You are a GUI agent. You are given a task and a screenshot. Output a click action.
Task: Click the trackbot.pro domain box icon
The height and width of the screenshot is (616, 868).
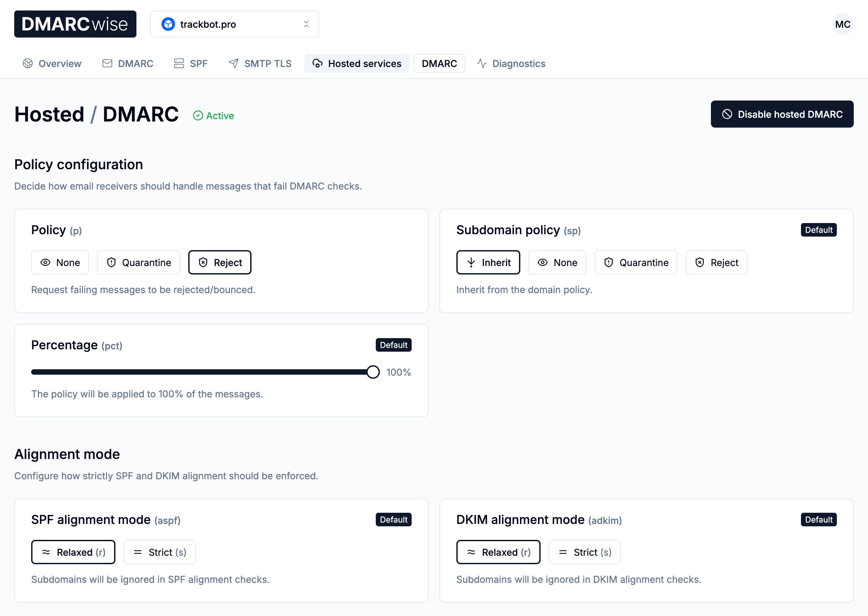169,24
